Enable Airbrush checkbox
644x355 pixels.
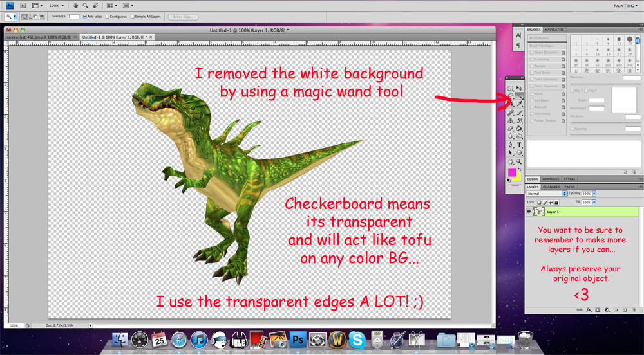tap(532, 107)
